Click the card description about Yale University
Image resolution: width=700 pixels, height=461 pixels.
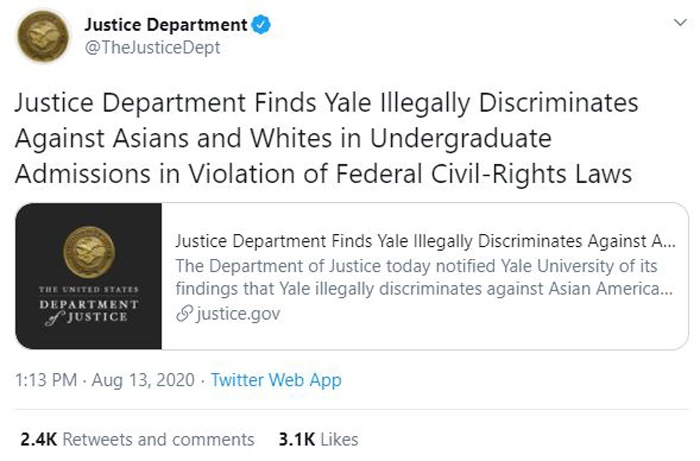click(x=424, y=277)
